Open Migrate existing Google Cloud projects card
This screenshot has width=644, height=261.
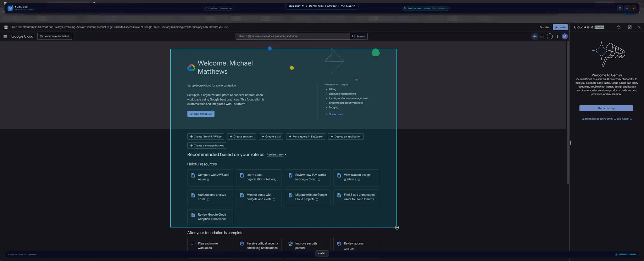308,198
